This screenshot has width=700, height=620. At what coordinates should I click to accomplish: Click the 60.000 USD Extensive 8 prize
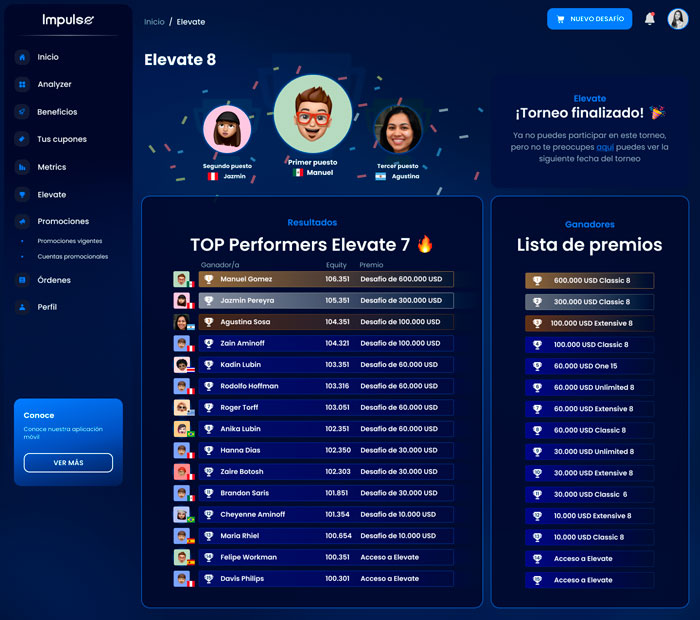tap(589, 409)
